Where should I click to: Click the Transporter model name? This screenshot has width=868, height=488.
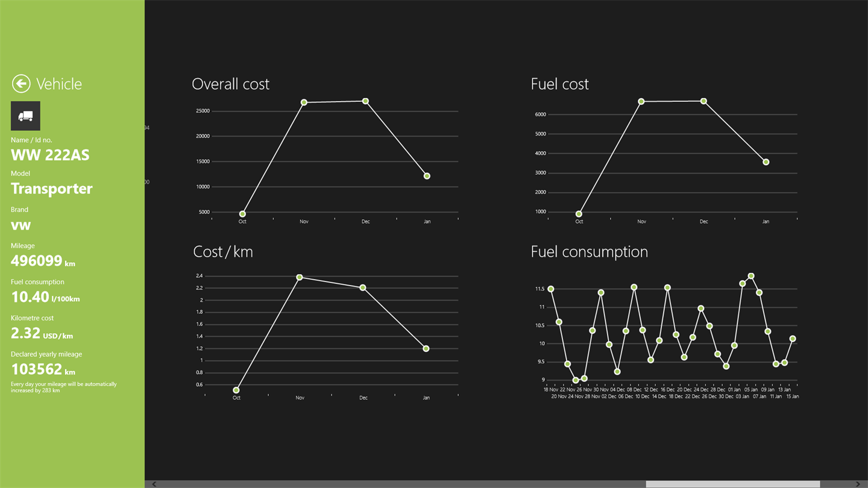click(52, 189)
